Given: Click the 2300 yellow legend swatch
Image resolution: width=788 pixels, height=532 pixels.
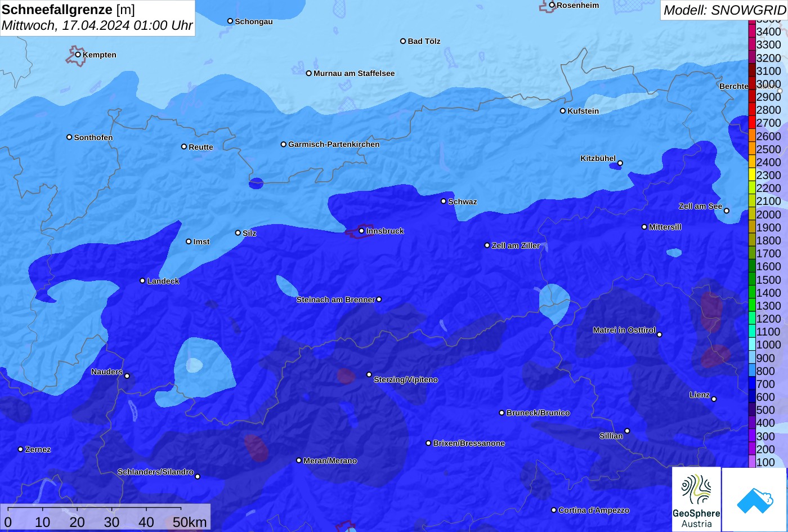Looking at the screenshot, I should [752, 175].
